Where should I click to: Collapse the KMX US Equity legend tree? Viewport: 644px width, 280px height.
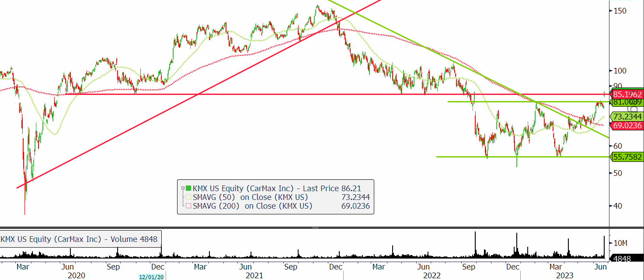click(183, 188)
